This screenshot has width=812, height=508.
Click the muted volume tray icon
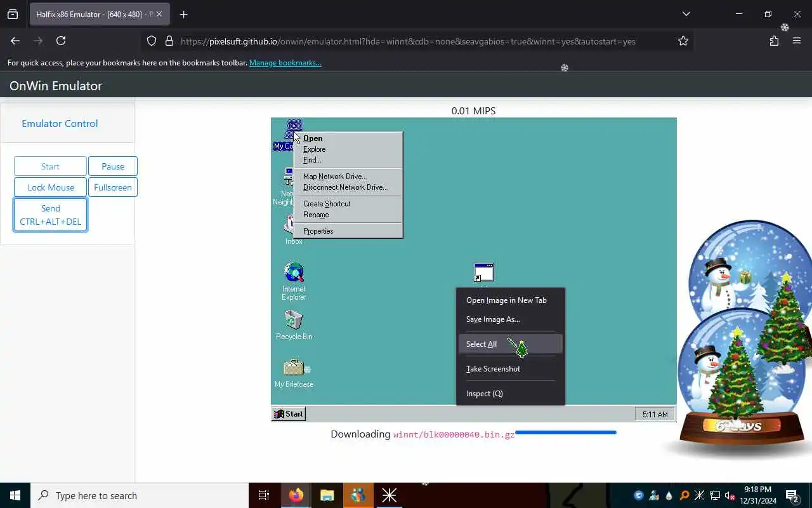(x=729, y=495)
